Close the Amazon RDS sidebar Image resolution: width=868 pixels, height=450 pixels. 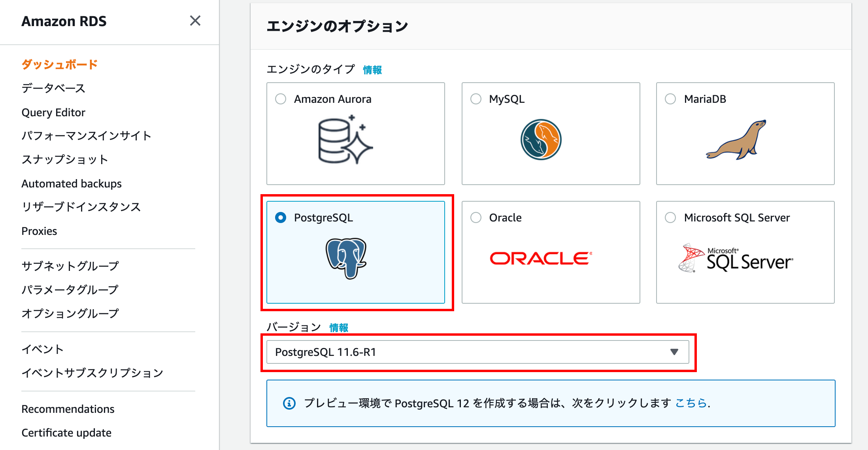pyautogui.click(x=195, y=21)
